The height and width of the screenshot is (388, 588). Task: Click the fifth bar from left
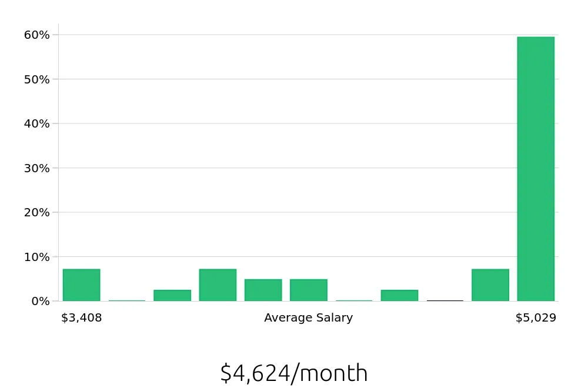pyautogui.click(x=263, y=290)
